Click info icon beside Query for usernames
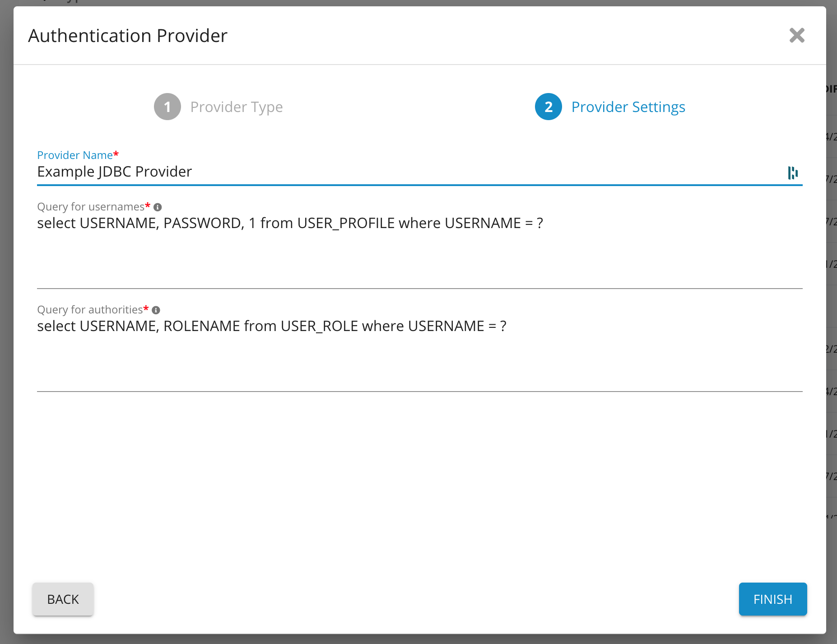The width and height of the screenshot is (837, 644). pos(158,207)
